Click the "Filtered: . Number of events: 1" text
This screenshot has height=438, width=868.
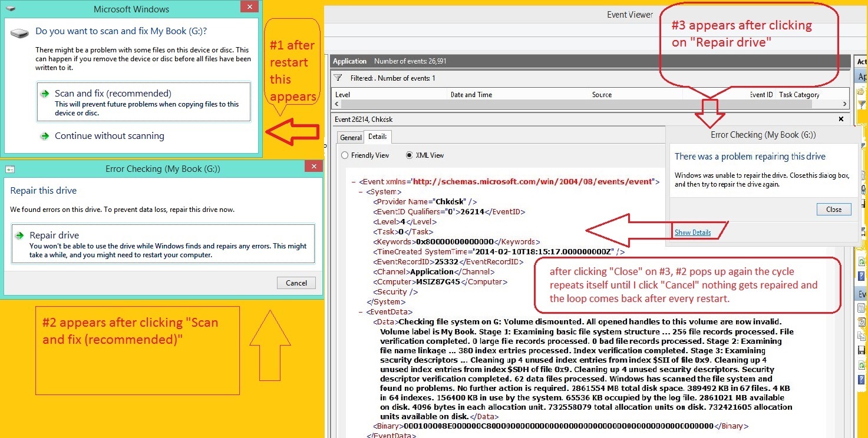pyautogui.click(x=393, y=78)
